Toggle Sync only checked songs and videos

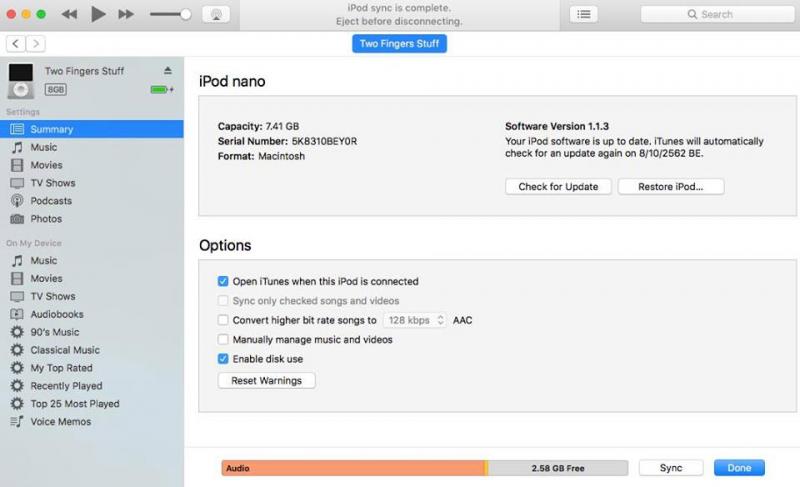click(x=223, y=301)
